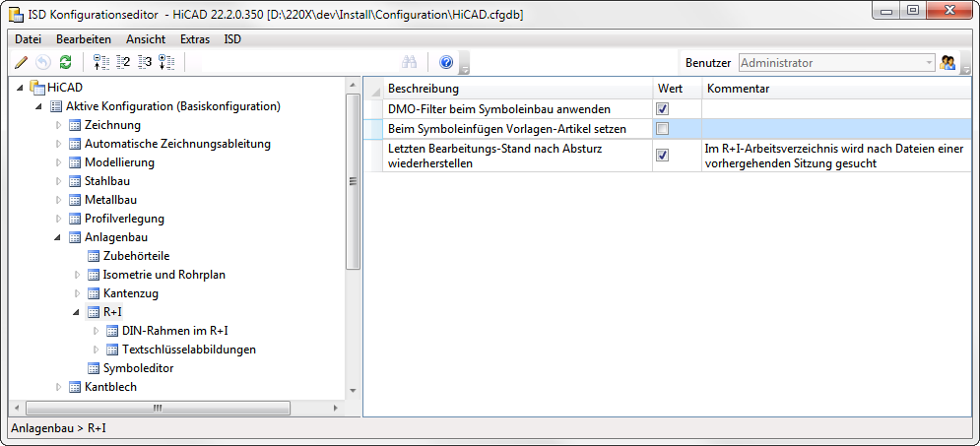Click the undo arrow toolbar icon

click(x=42, y=62)
